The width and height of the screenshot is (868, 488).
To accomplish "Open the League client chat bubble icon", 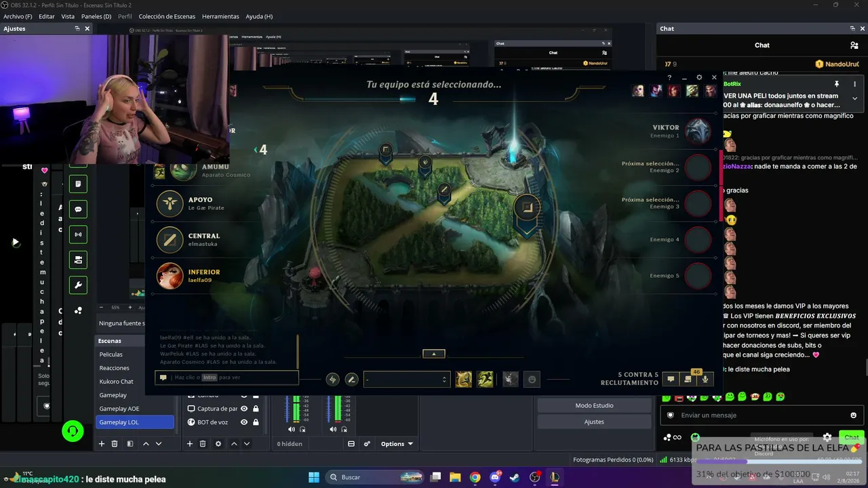I will coord(671,380).
